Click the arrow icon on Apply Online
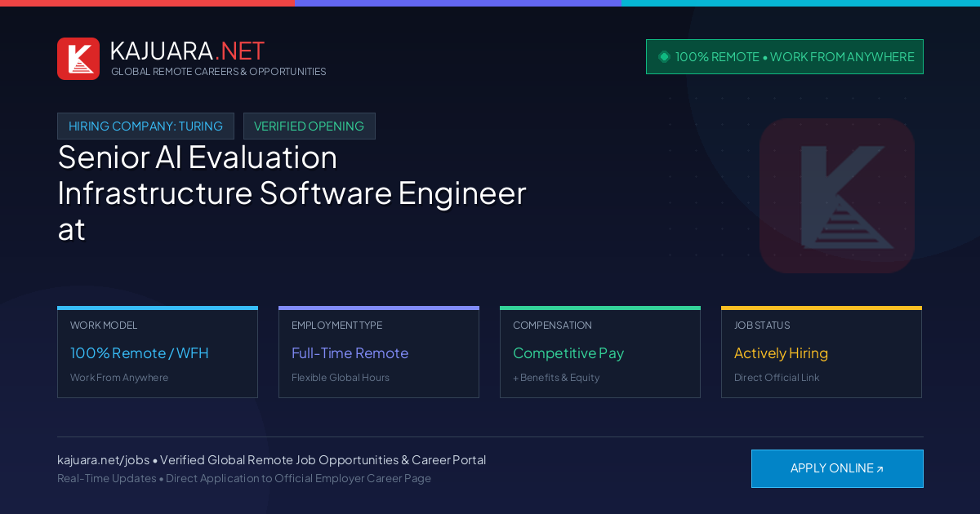 (x=880, y=469)
